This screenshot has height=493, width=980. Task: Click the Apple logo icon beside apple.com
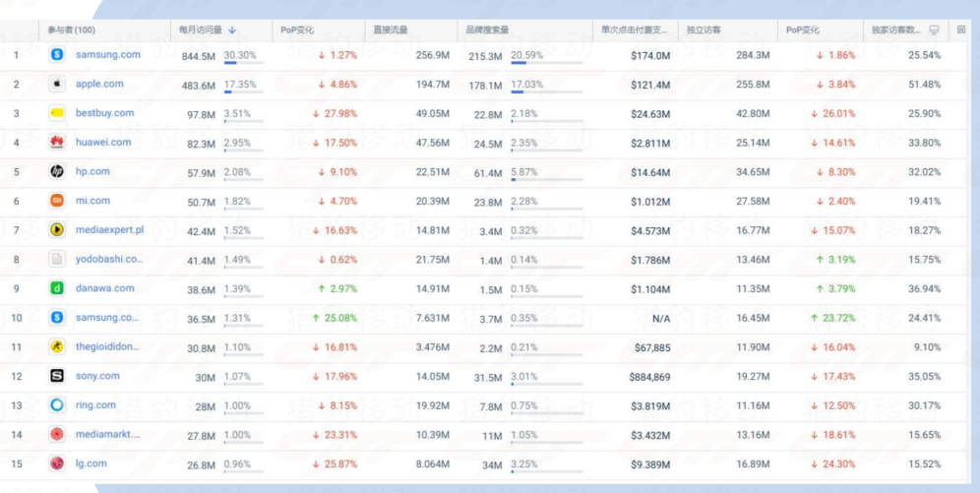pyautogui.click(x=57, y=84)
